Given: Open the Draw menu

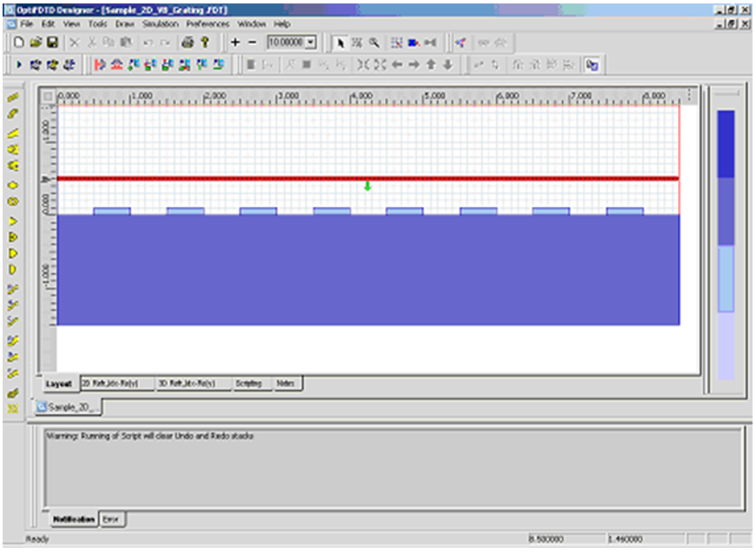Looking at the screenshot, I should click(125, 24).
